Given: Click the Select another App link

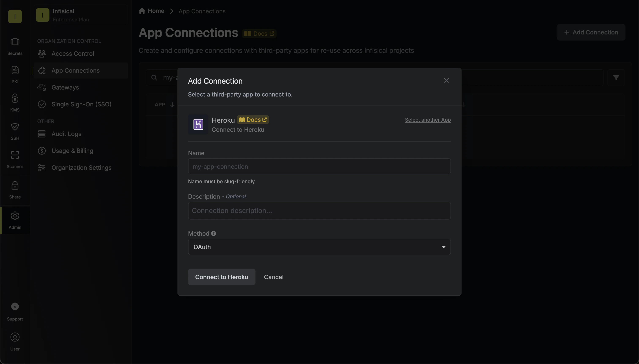Looking at the screenshot, I should [428, 120].
